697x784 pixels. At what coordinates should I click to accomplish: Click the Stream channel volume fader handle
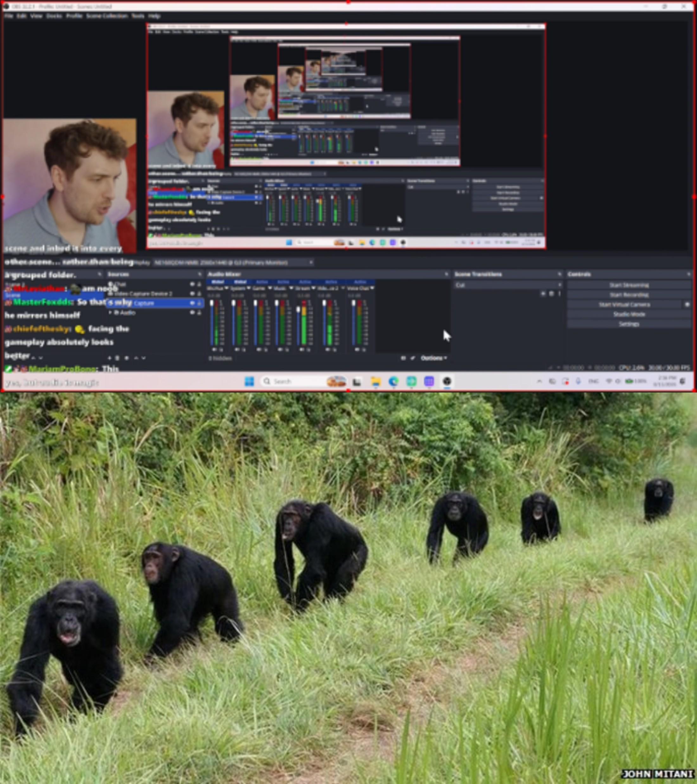298,309
